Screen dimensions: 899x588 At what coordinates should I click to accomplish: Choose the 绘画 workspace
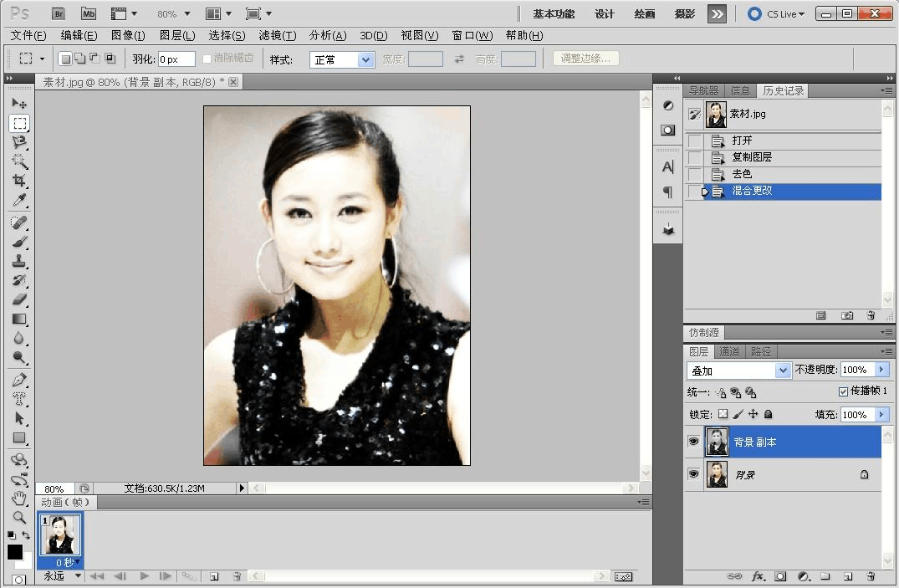pos(645,13)
